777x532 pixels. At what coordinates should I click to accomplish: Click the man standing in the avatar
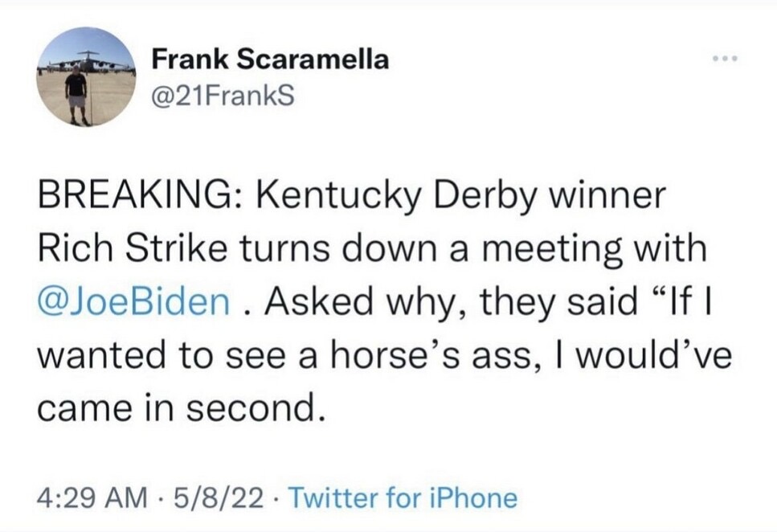tap(77, 96)
